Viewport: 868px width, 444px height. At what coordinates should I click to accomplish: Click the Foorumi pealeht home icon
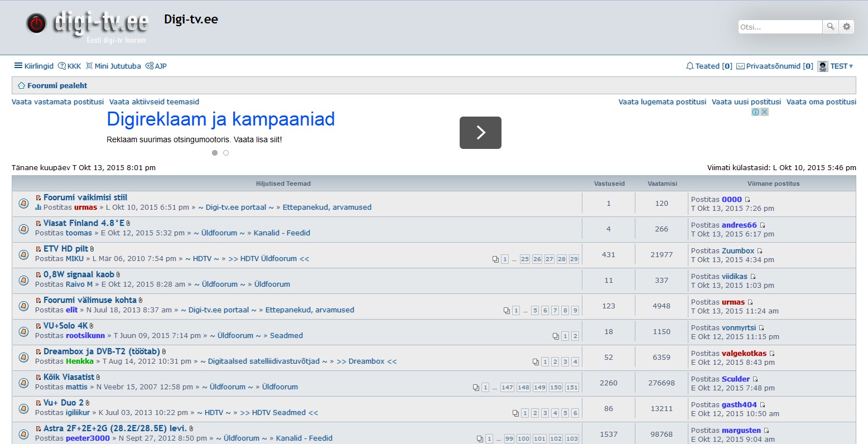[21, 85]
